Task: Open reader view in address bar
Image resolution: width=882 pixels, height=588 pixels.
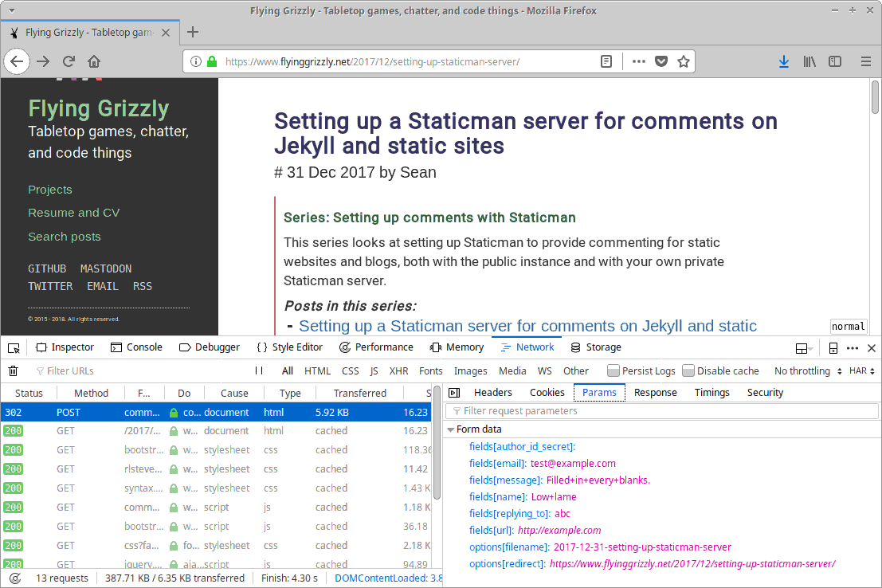Action: coord(606,61)
